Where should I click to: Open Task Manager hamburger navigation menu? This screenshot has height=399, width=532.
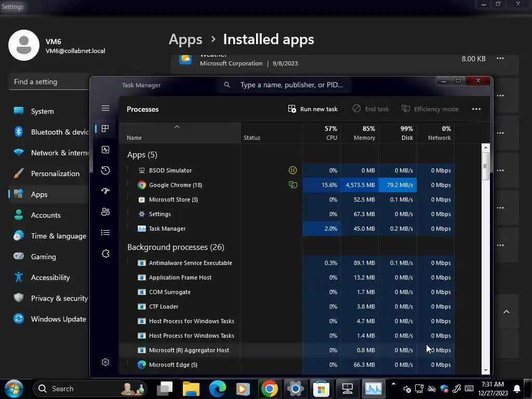105,108
